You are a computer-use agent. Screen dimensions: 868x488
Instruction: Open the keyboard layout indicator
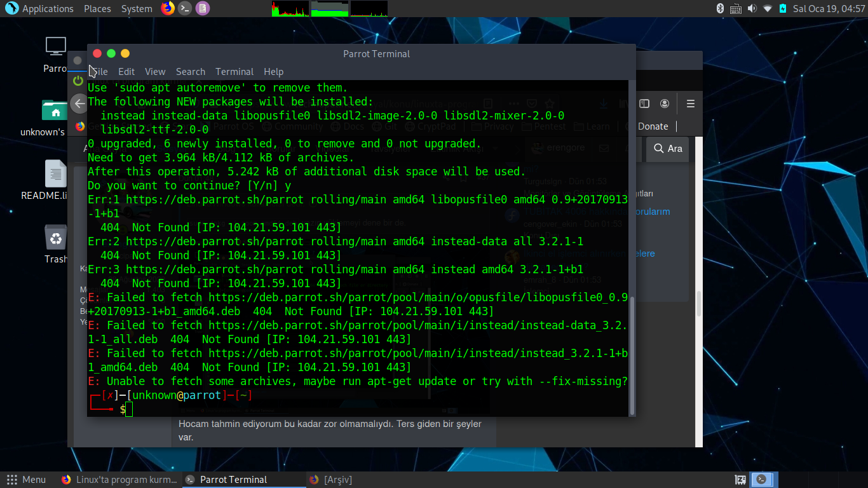pyautogui.click(x=736, y=8)
